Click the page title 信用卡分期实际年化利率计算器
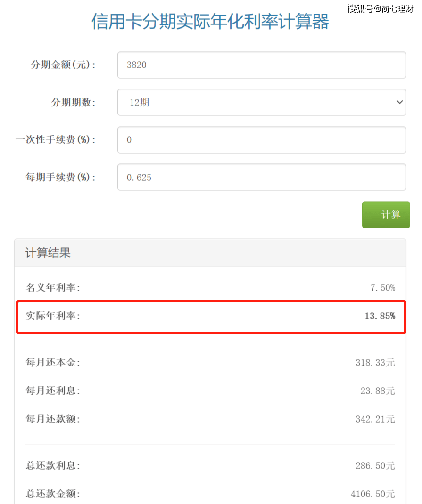Screen dimensions: 422x504 (x=210, y=22)
